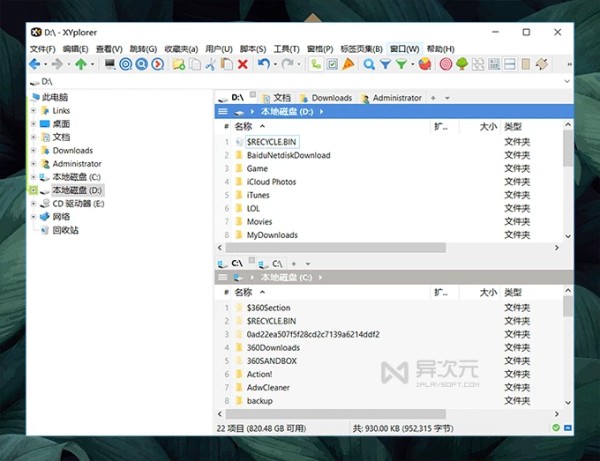Select iCloud Photos folder in top pane
The image size is (600, 461).
coord(271,182)
